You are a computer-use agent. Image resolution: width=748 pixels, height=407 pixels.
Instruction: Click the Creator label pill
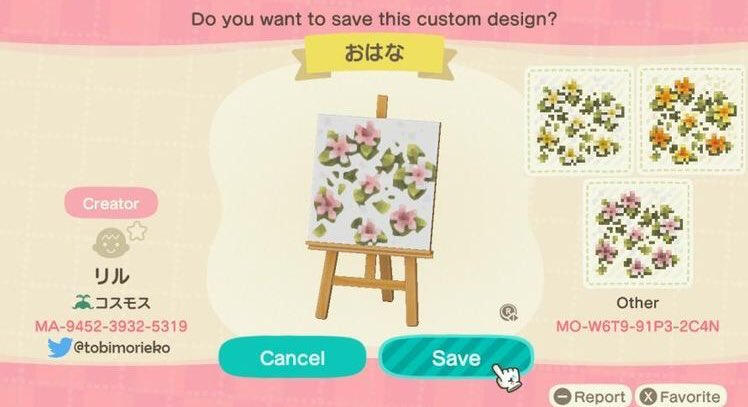111,203
